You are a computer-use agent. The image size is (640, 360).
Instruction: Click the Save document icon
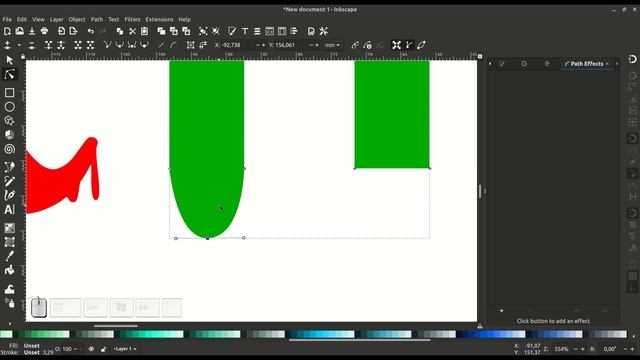(32, 31)
